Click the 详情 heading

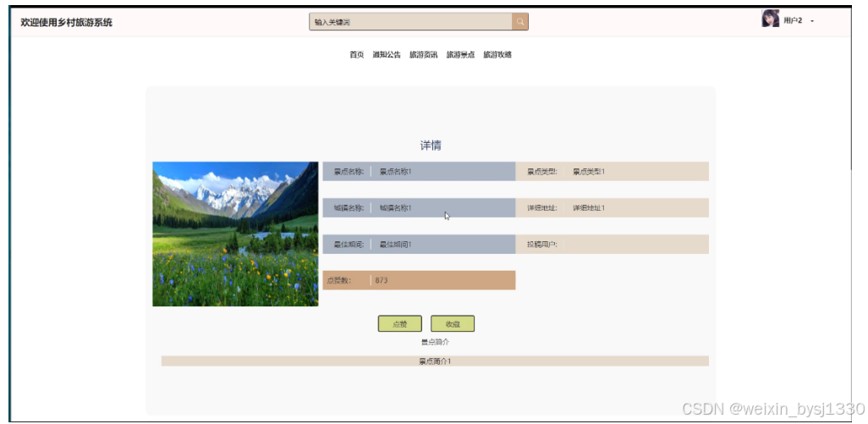(431, 146)
